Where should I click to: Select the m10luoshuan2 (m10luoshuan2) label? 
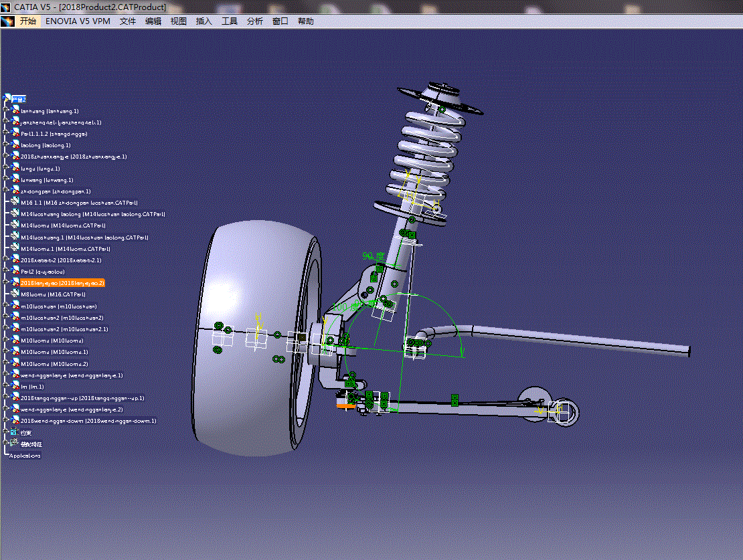(x=62, y=318)
